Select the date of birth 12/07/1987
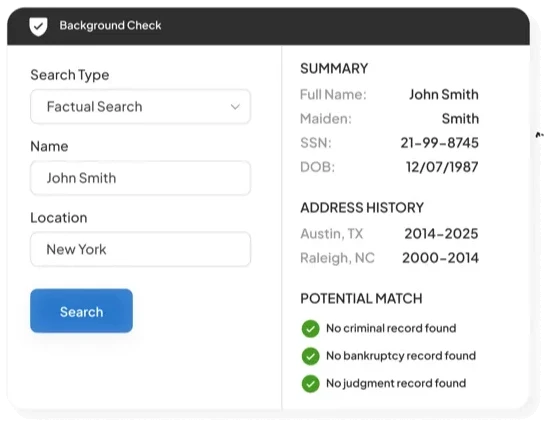550x426 pixels. click(x=442, y=167)
